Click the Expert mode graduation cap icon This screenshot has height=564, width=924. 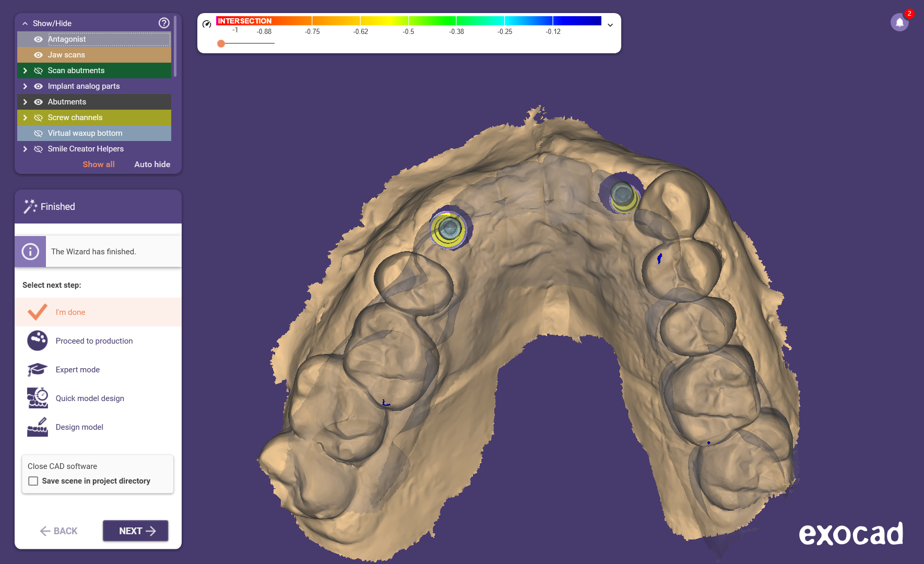tap(38, 370)
